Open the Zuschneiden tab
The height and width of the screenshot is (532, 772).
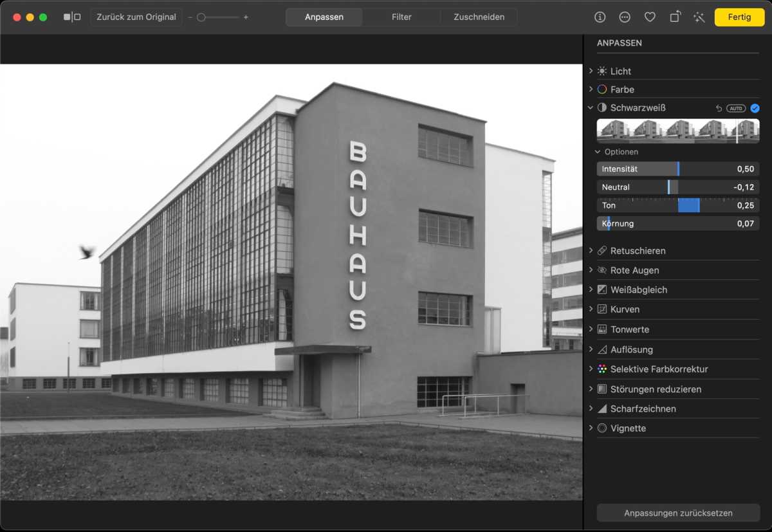pyautogui.click(x=479, y=17)
